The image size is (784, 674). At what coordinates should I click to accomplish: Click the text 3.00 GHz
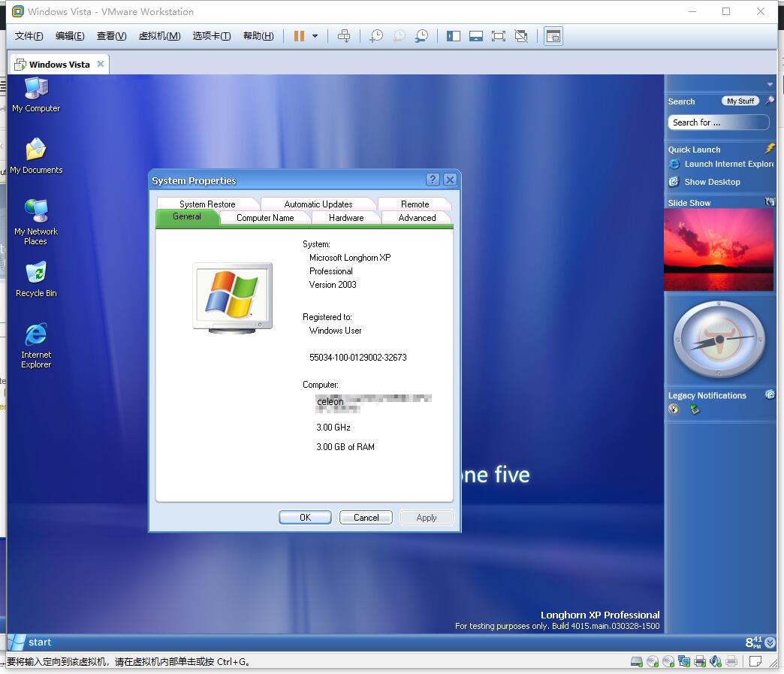[x=333, y=428]
